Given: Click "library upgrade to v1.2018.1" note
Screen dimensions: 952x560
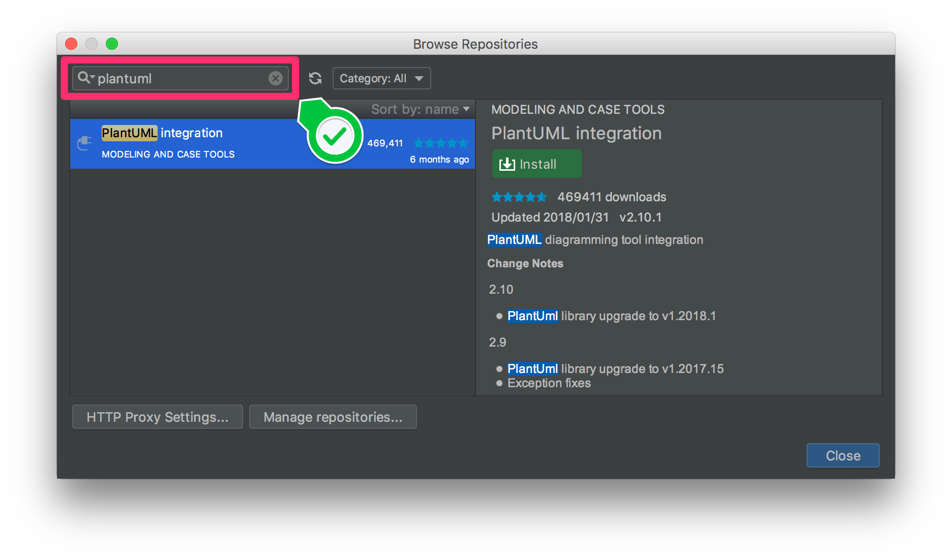Looking at the screenshot, I should pyautogui.click(x=638, y=316).
